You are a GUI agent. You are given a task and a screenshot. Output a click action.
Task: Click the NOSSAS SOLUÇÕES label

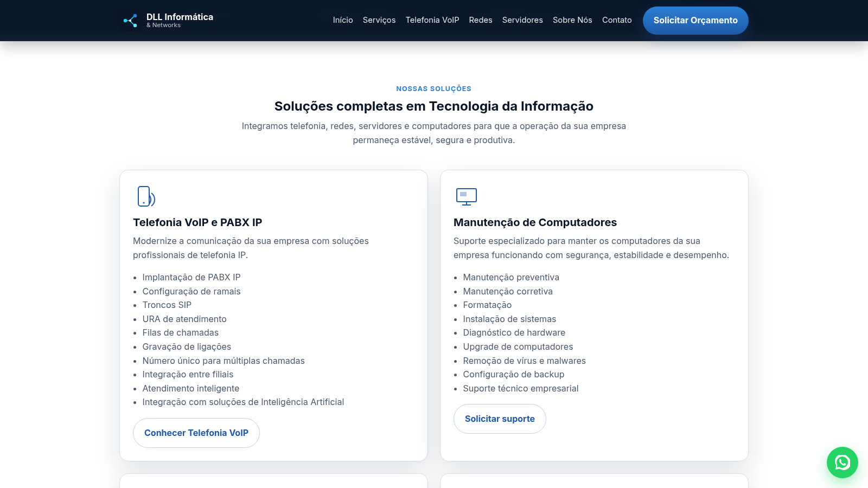[434, 88]
